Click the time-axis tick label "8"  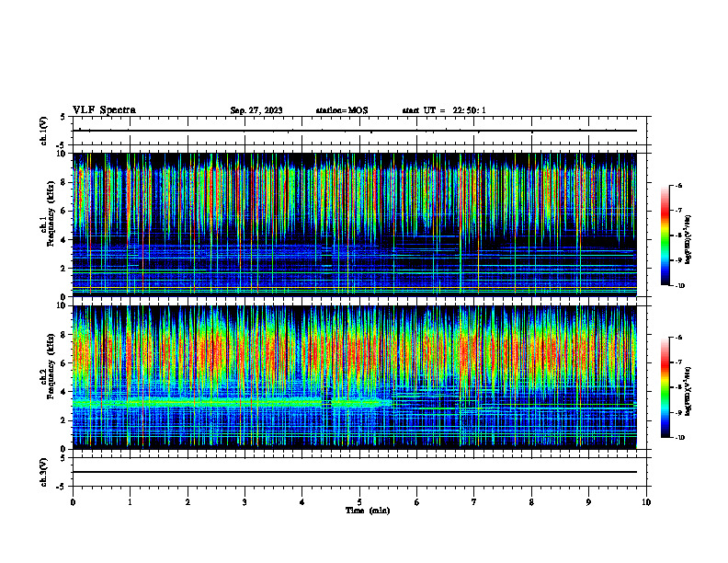pos(531,502)
